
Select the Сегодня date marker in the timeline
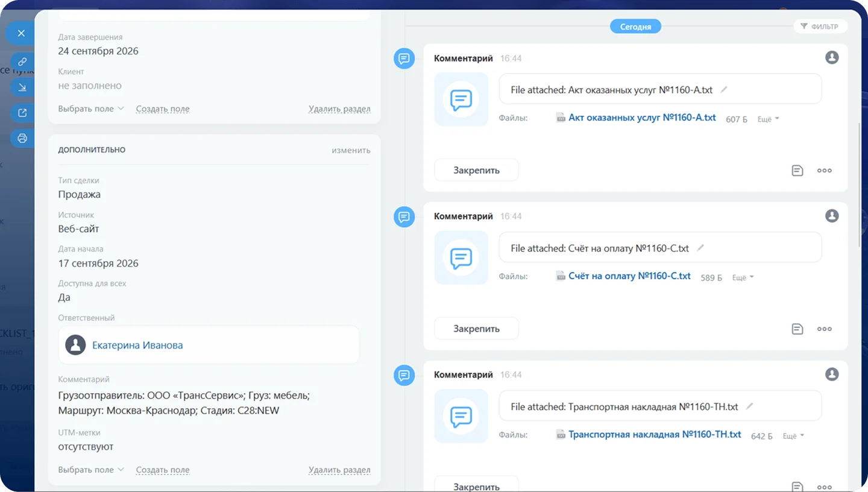tap(635, 27)
